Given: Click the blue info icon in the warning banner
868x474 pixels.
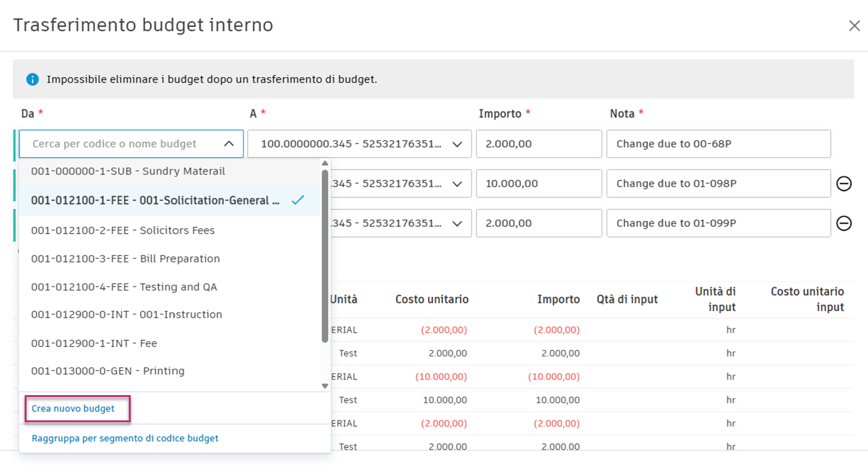Looking at the screenshot, I should [31, 79].
